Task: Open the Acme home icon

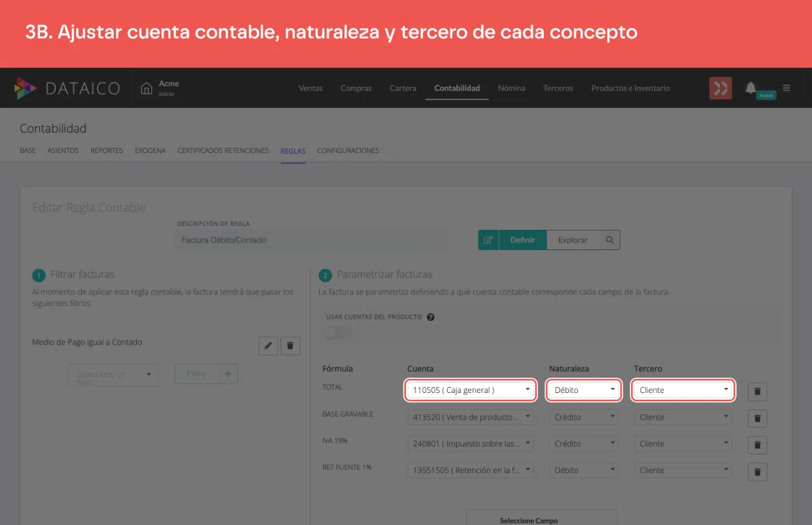Action: [x=147, y=88]
